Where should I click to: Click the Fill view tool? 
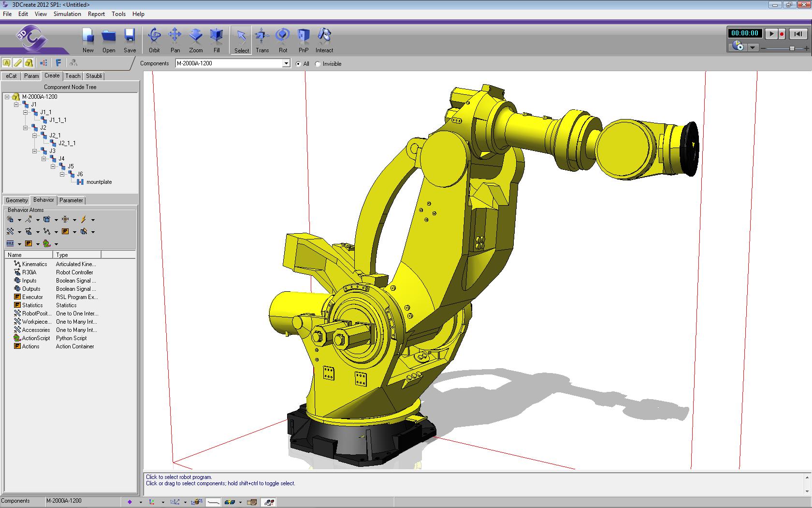coord(217,40)
